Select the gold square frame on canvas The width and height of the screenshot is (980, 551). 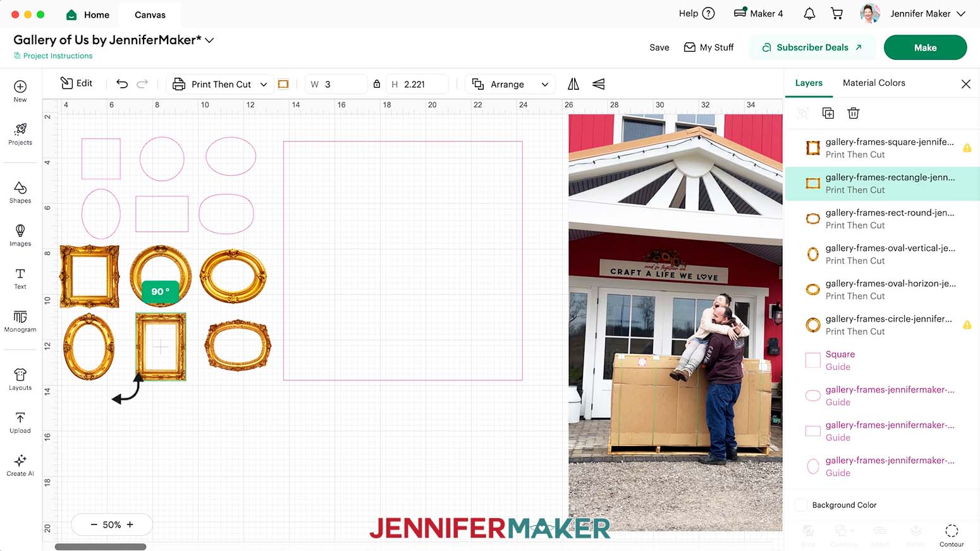pyautogui.click(x=89, y=277)
